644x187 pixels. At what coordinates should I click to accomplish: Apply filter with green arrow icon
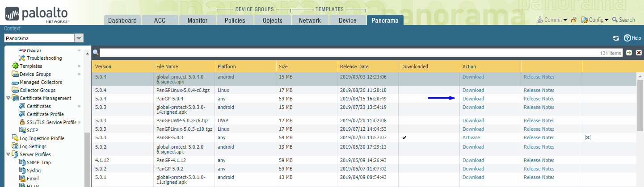629,53
